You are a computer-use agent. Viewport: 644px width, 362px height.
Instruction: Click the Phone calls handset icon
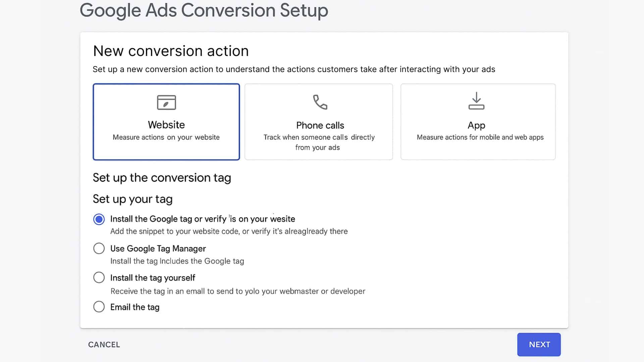pyautogui.click(x=320, y=102)
